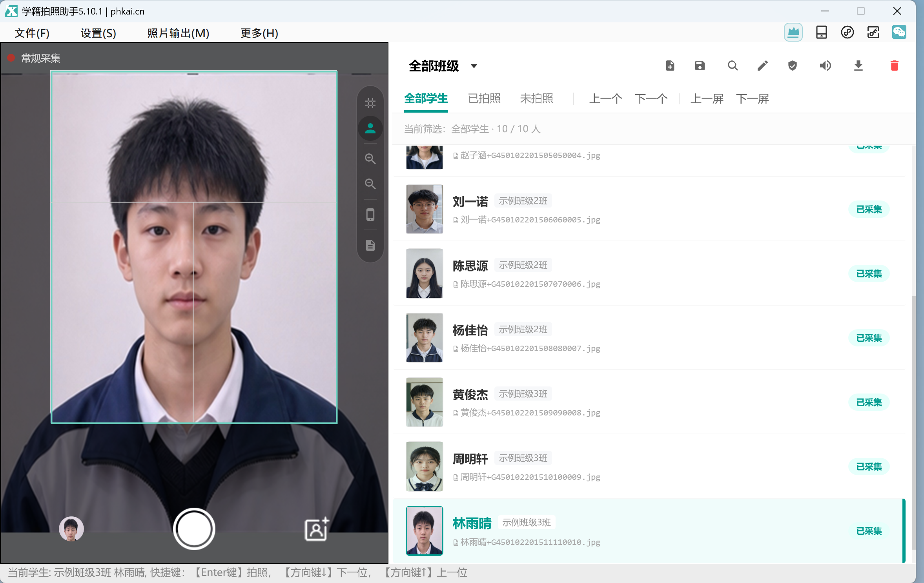This screenshot has height=583, width=924.
Task: Toggle the portrait outline guide icon
Action: tap(370, 128)
